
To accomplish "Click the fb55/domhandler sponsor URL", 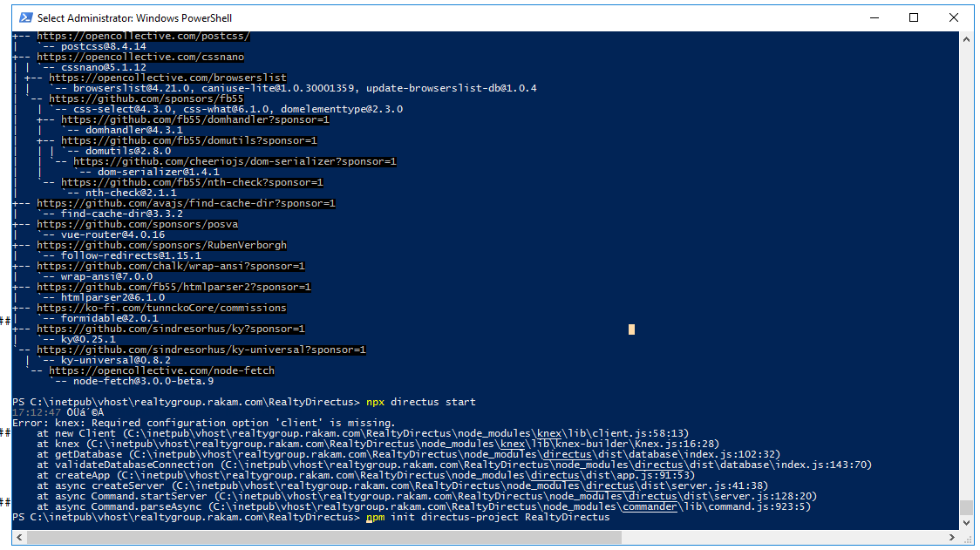I will tap(195, 119).
